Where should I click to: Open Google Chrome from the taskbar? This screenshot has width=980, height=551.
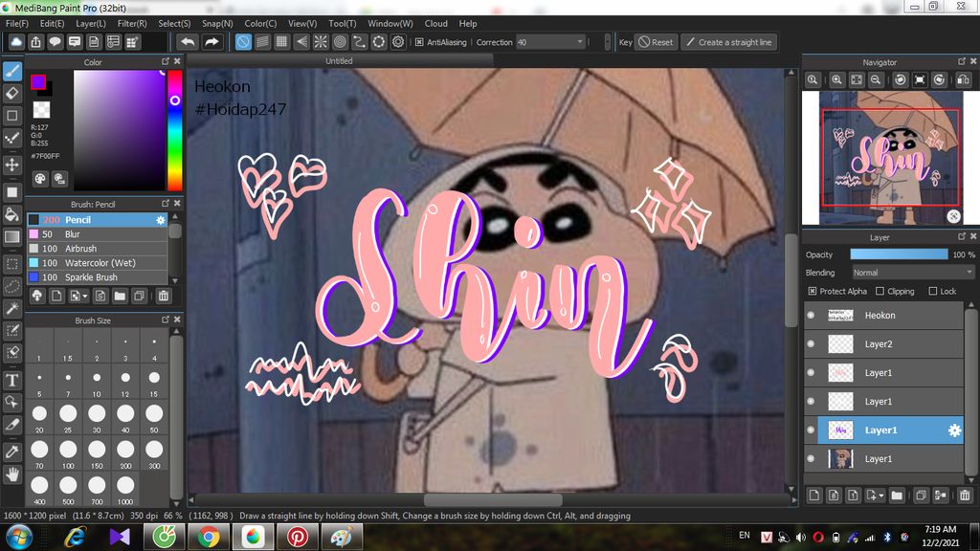click(x=209, y=538)
